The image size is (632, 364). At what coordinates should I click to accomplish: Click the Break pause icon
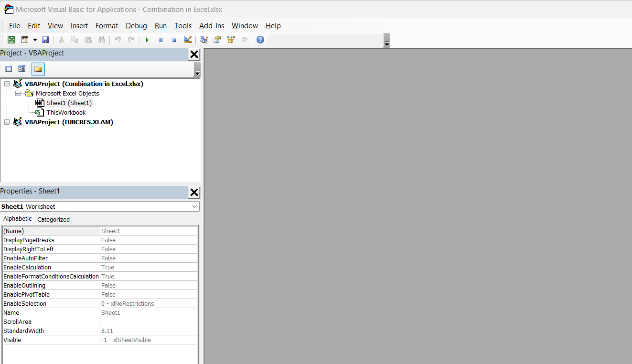point(161,40)
